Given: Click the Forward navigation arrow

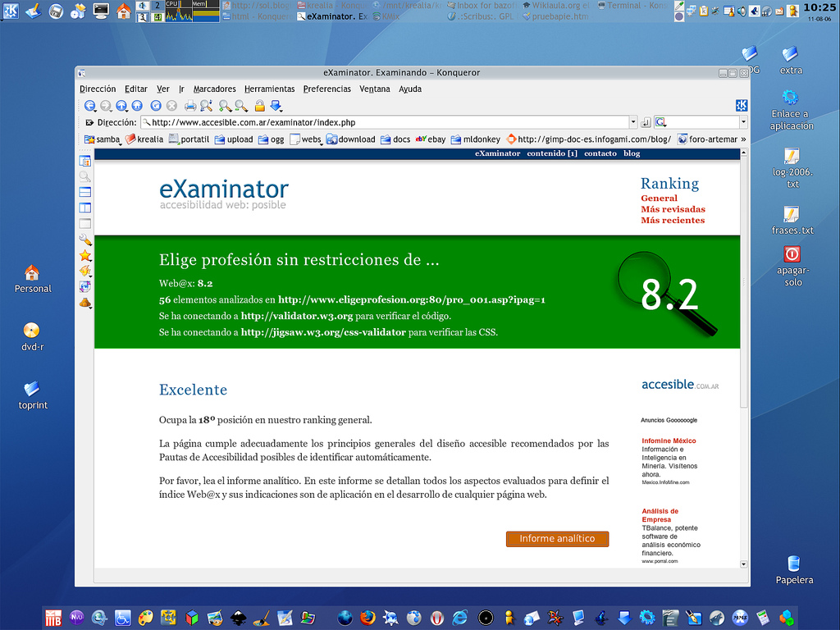Looking at the screenshot, I should 106,106.
